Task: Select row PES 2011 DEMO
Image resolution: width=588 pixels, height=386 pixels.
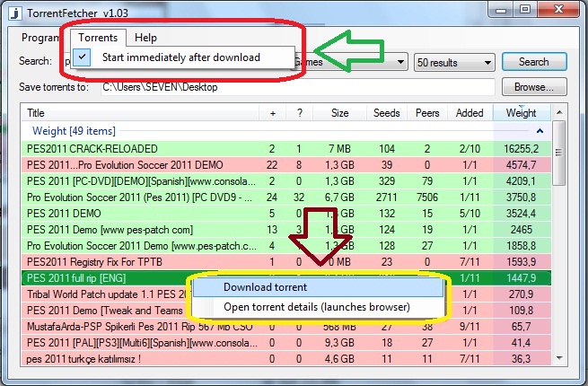Action: 286,214
